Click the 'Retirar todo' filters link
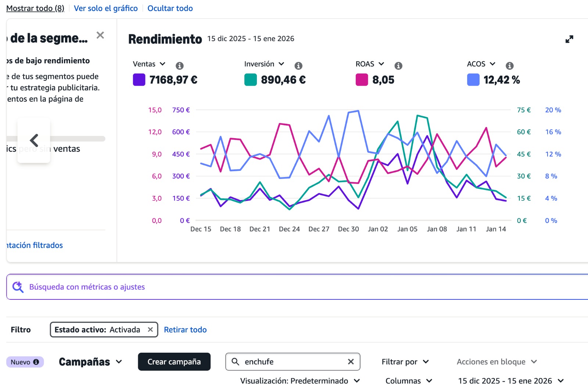 [x=185, y=330]
